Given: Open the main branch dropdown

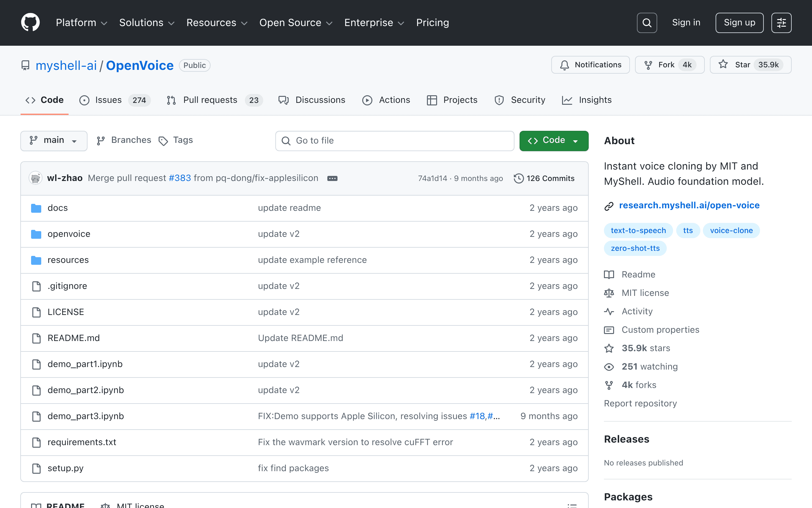Looking at the screenshot, I should [x=54, y=140].
